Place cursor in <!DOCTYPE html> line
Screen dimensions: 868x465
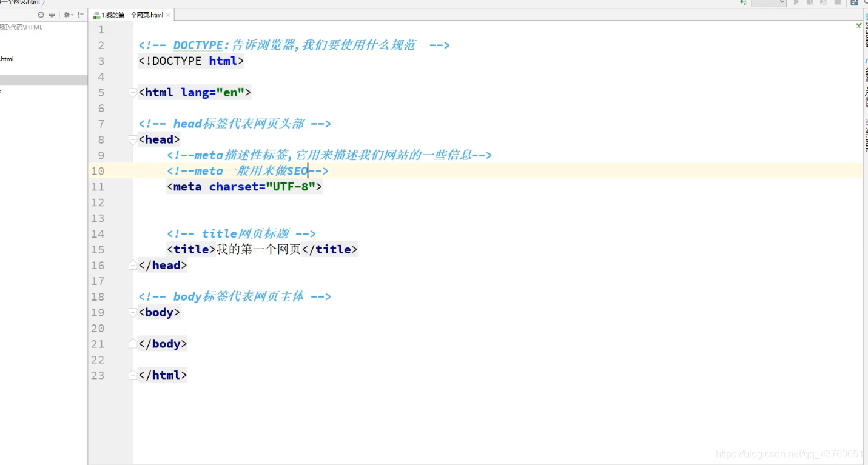pos(191,61)
